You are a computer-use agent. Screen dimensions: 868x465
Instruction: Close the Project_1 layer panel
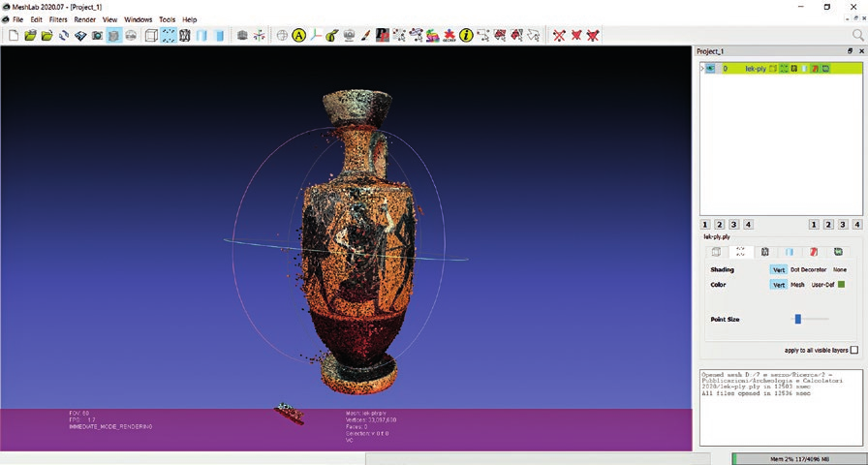coord(861,51)
